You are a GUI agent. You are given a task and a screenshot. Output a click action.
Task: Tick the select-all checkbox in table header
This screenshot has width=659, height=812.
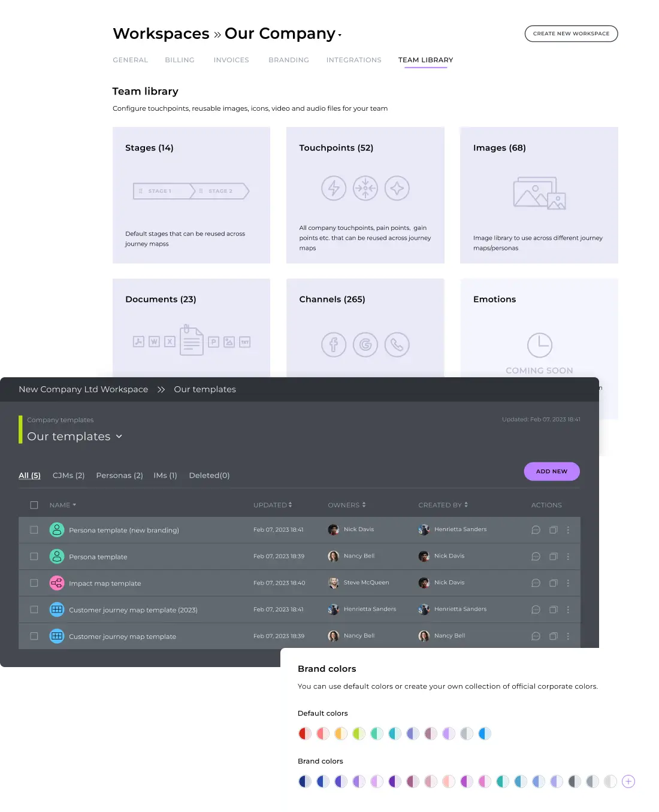point(34,505)
